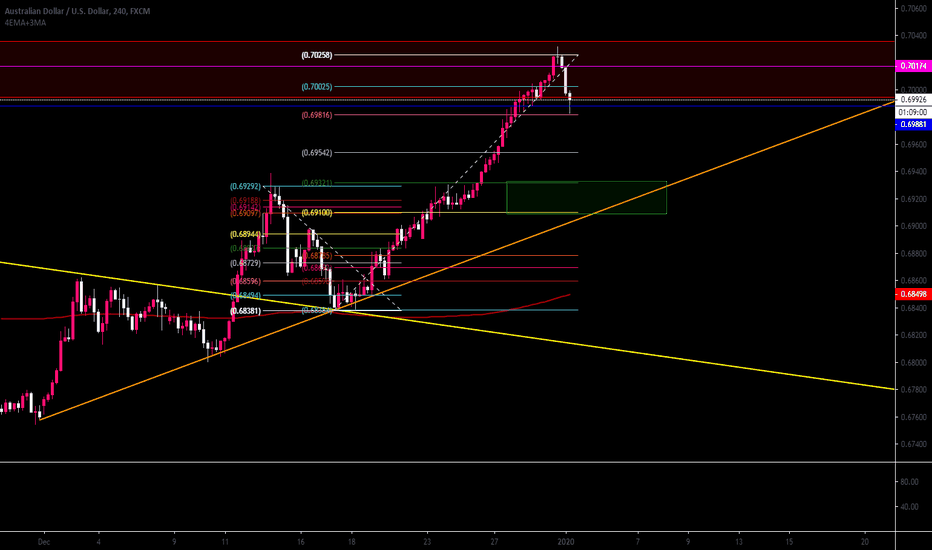
Task: Click date 20 on the time axis
Action: [x=865, y=542]
